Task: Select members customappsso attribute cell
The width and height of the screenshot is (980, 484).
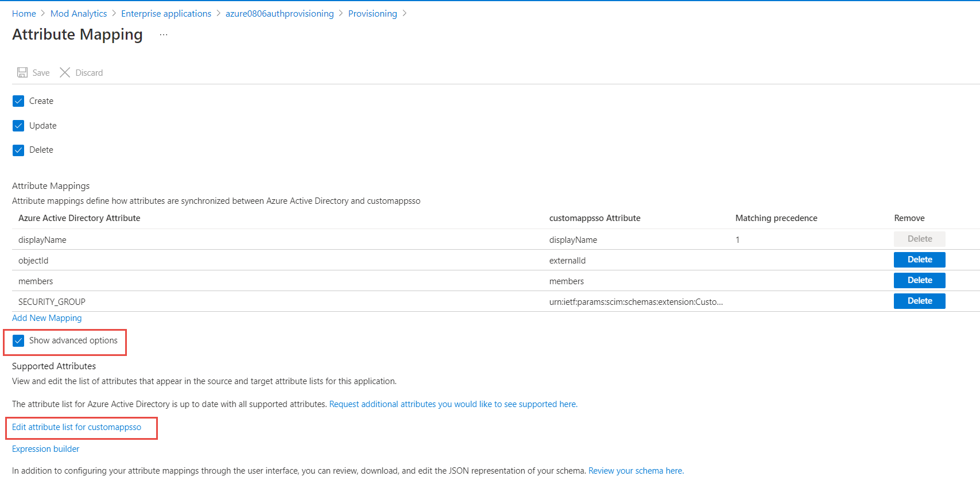Action: pyautogui.click(x=567, y=281)
